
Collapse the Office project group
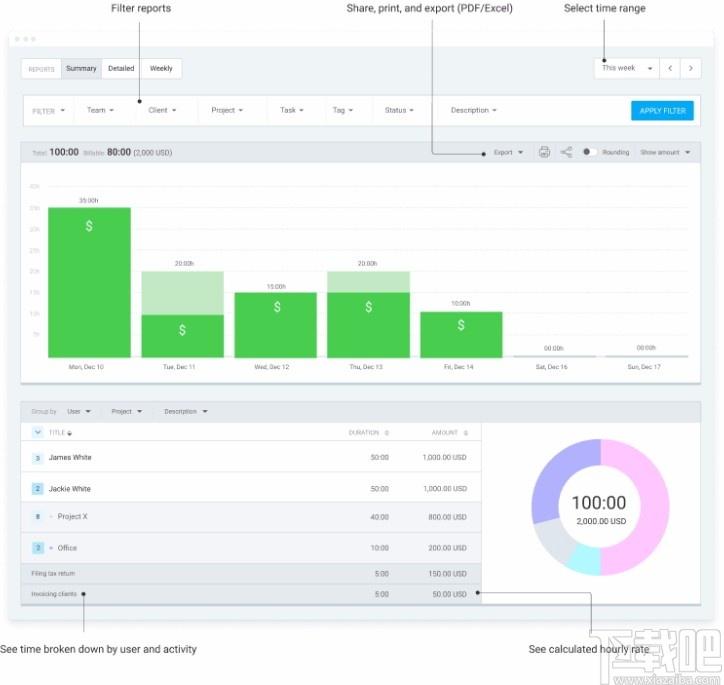coord(38,548)
